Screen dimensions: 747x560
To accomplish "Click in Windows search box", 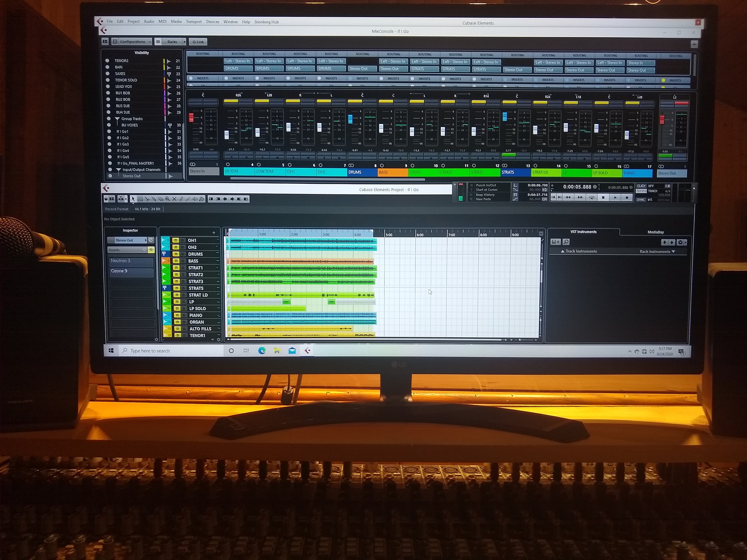I will coord(171,350).
